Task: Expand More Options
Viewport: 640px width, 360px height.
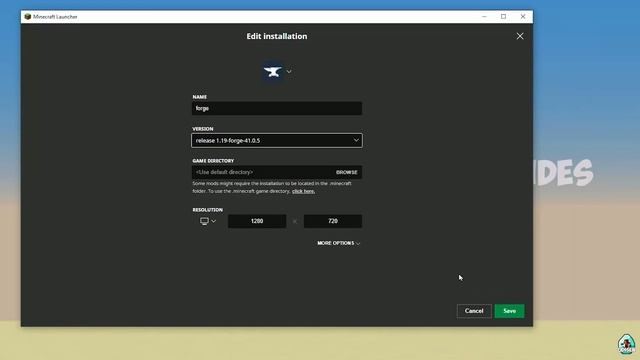Action: click(x=338, y=243)
